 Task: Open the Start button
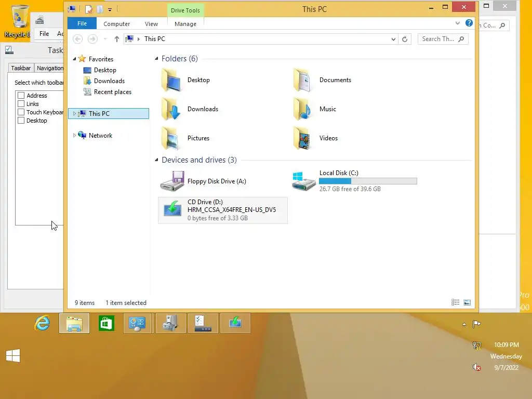click(13, 355)
